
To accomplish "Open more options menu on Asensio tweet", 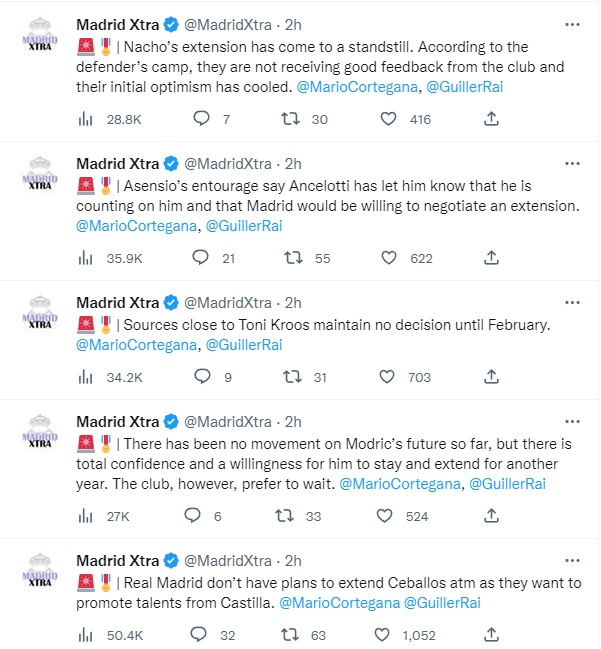I will click(x=570, y=163).
